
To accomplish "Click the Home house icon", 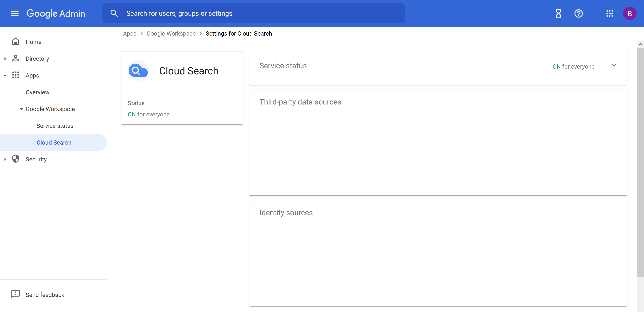I will (15, 41).
